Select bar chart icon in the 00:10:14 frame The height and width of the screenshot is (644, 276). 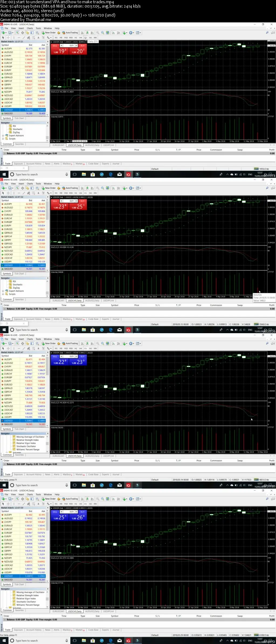(82, 33)
